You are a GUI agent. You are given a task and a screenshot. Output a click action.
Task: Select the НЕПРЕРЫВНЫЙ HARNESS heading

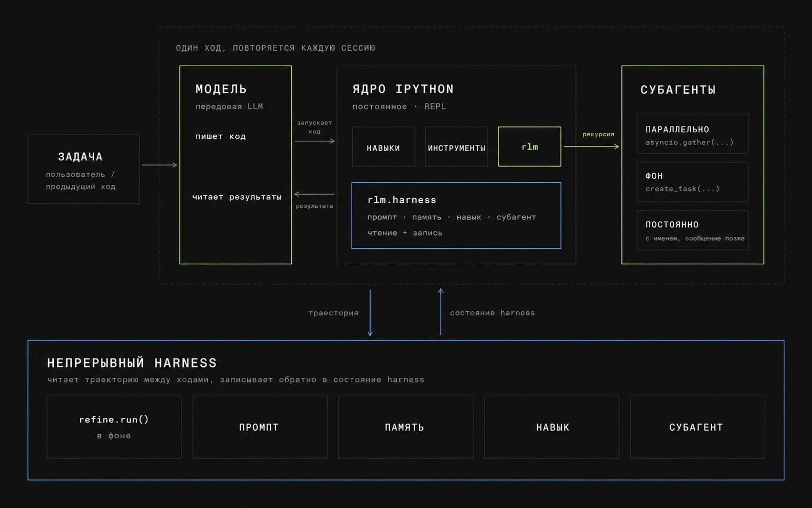pyautogui.click(x=132, y=363)
